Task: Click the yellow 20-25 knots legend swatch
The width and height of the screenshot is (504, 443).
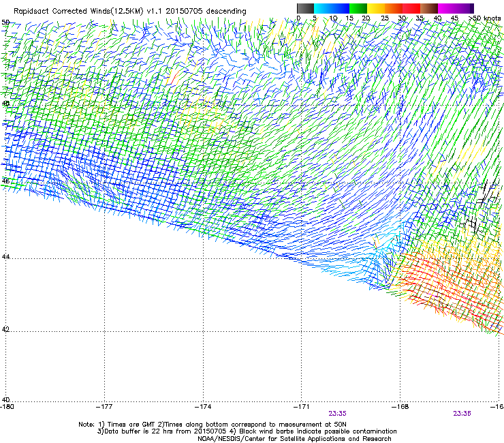Action: [375, 8]
